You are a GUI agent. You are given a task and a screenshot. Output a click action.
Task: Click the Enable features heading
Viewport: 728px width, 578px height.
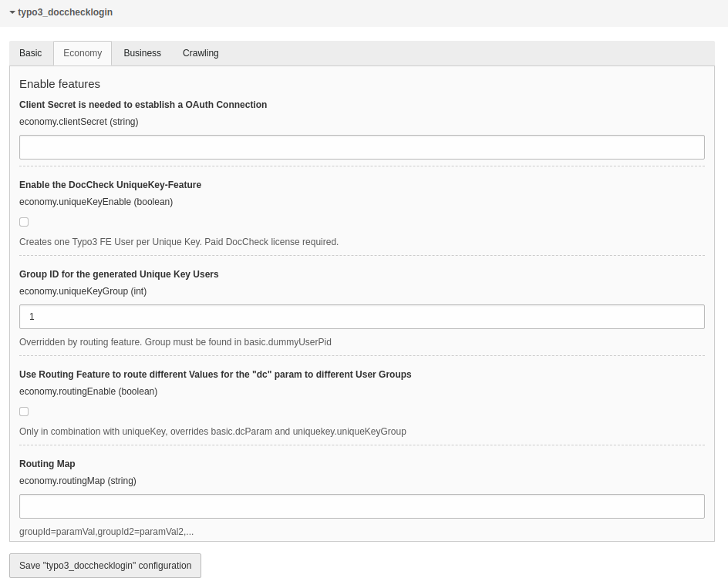click(60, 84)
